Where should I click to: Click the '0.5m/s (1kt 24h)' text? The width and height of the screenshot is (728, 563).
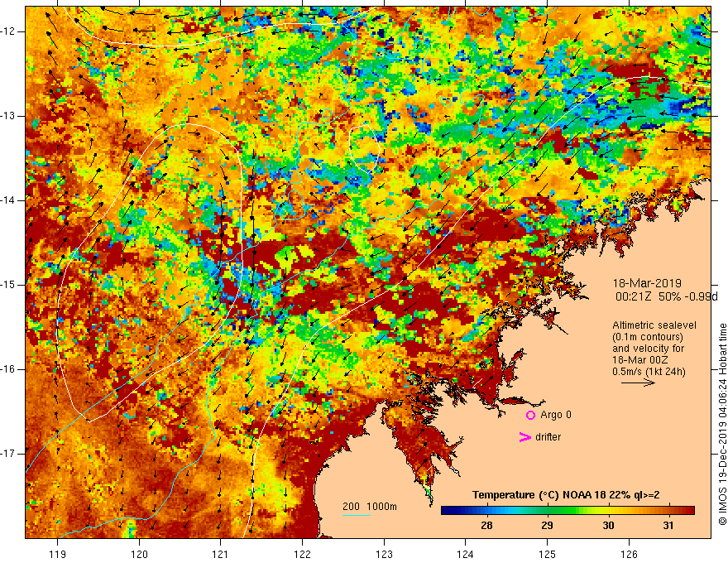click(x=649, y=372)
